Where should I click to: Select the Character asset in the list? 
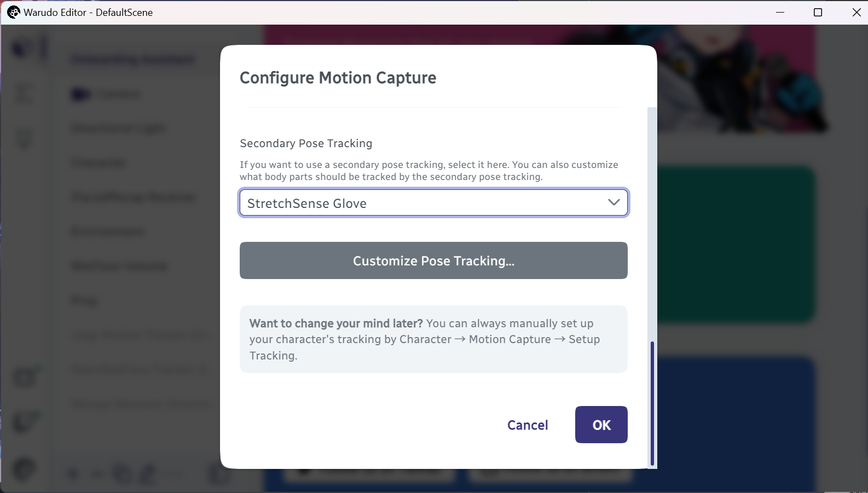point(99,163)
